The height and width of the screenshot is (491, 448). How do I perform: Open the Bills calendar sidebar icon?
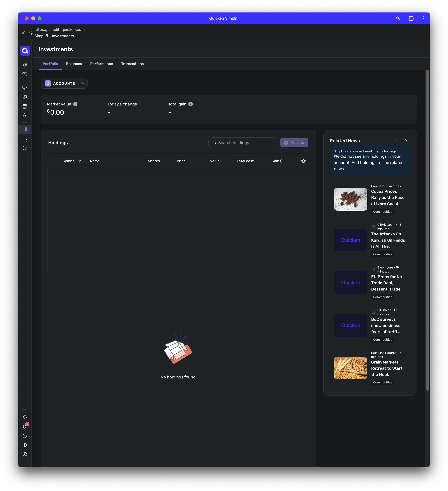click(25, 106)
